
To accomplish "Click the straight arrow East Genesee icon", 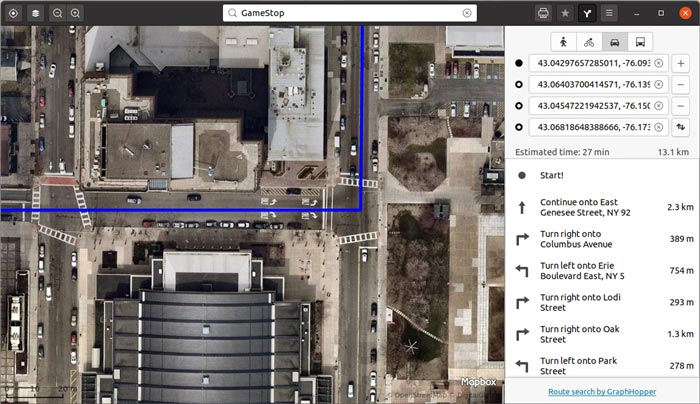I will coord(522,208).
